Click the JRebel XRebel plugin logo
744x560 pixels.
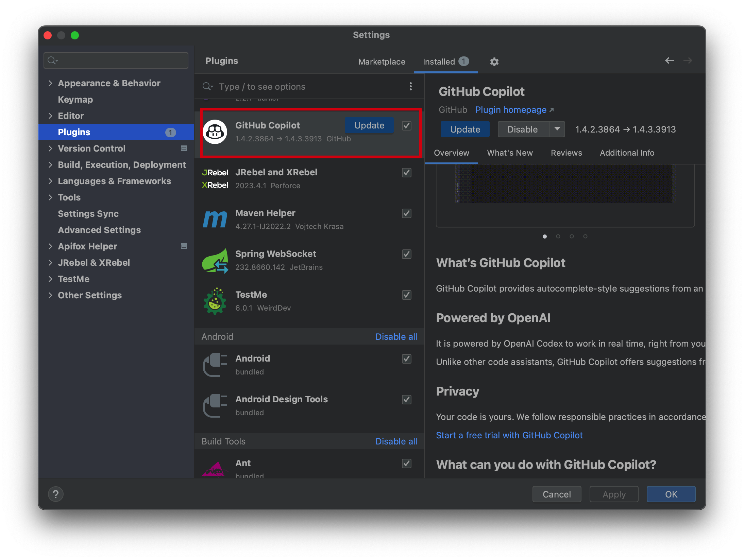click(215, 179)
